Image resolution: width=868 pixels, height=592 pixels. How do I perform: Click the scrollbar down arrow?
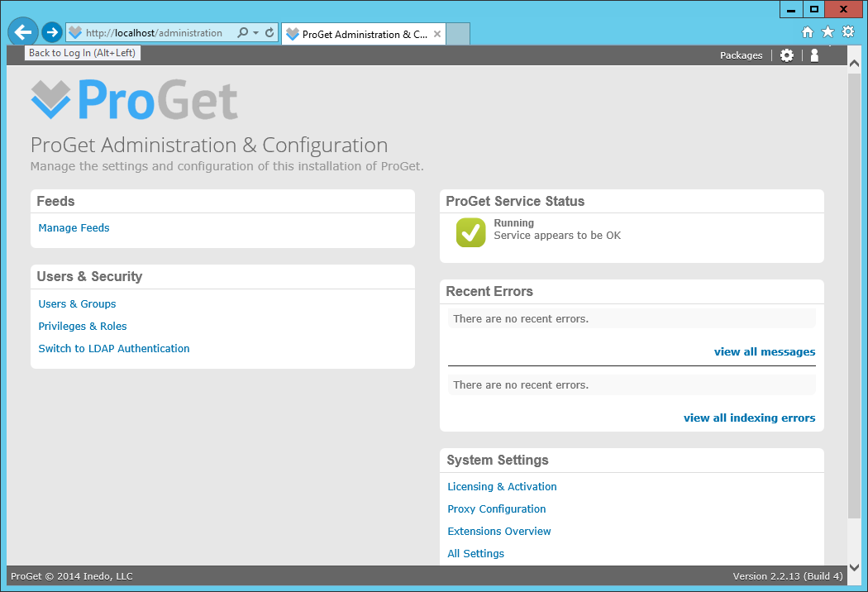click(854, 568)
